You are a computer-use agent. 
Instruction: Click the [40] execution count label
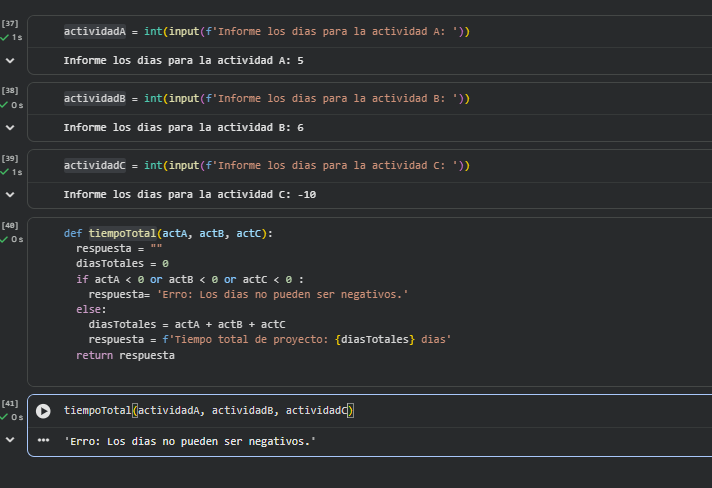[x=10, y=226]
